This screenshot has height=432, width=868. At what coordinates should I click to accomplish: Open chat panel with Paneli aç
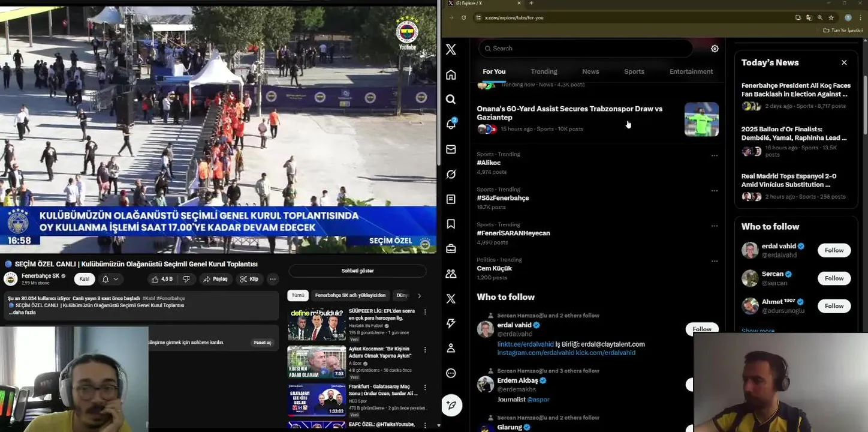click(x=262, y=343)
